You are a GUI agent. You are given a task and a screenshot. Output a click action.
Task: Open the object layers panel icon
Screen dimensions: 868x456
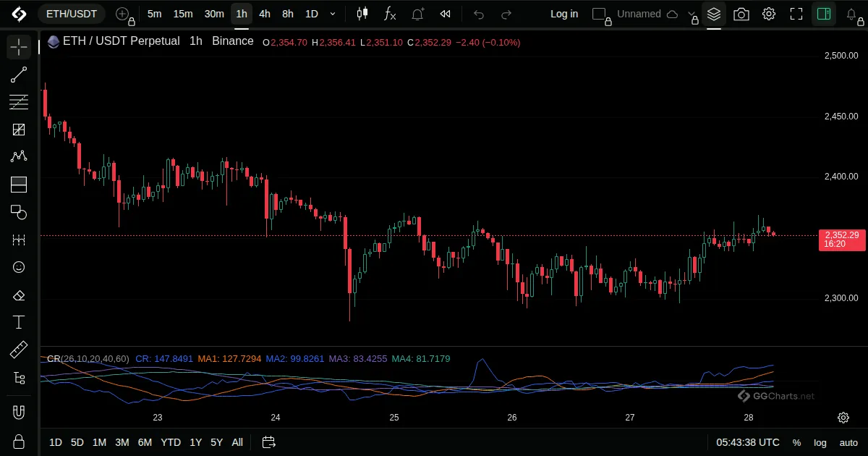714,14
